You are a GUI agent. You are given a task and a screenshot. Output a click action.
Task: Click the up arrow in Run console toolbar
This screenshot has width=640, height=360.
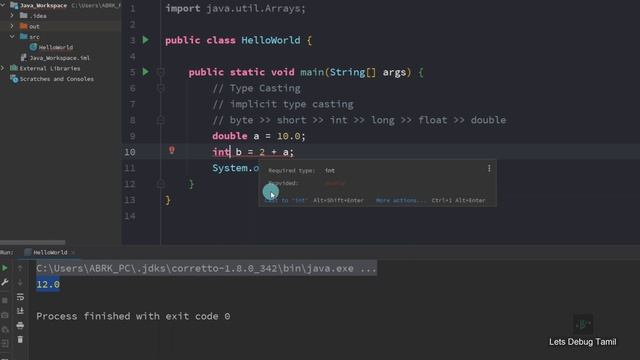(20, 268)
